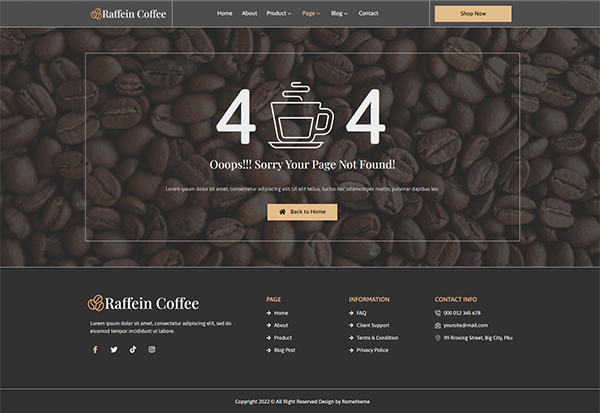The width and height of the screenshot is (600, 413).
Task: Open the Blog dropdown menu
Action: tap(339, 14)
